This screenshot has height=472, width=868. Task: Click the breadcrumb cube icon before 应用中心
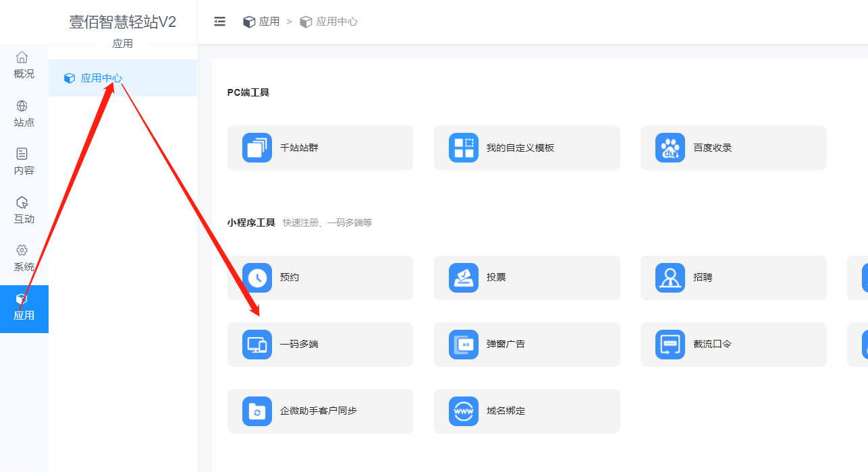[306, 22]
